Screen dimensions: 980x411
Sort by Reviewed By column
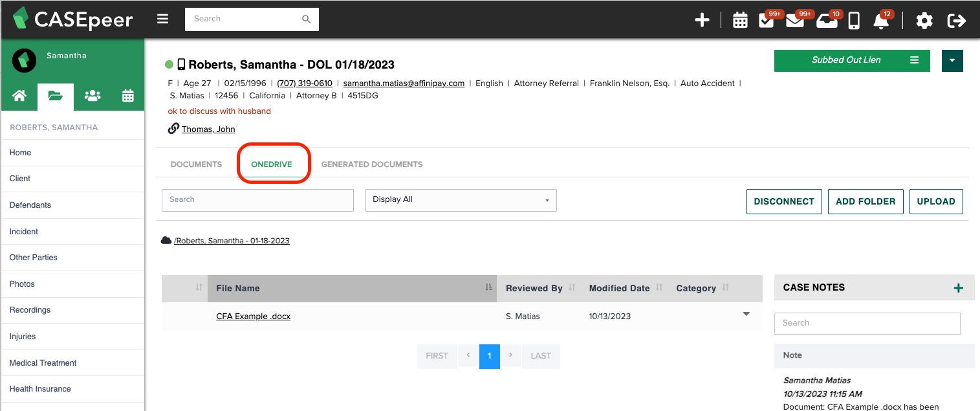[x=539, y=288]
